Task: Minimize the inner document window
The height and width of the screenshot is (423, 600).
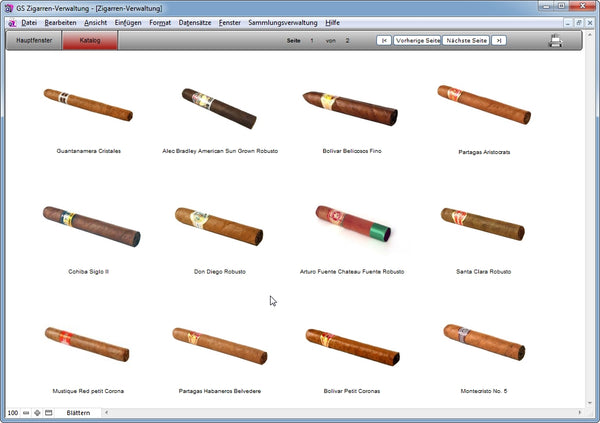Action: point(568,23)
